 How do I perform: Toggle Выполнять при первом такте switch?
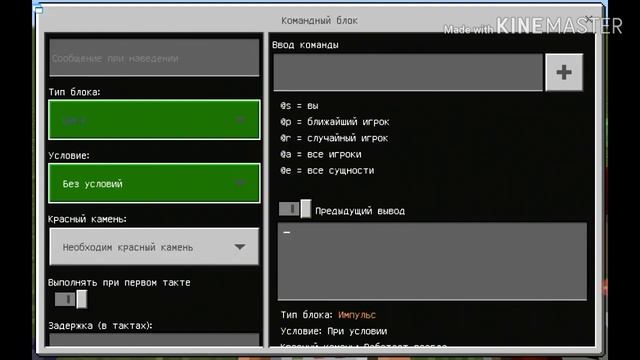(71, 300)
